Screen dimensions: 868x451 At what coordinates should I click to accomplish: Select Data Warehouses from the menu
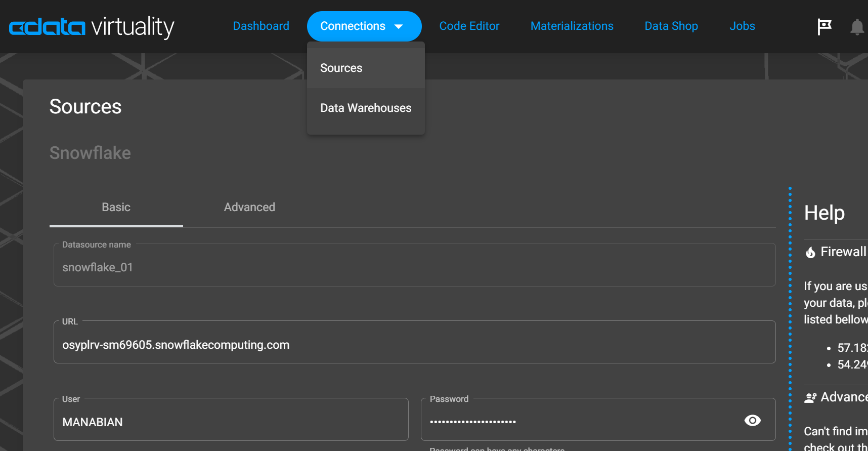pos(366,108)
